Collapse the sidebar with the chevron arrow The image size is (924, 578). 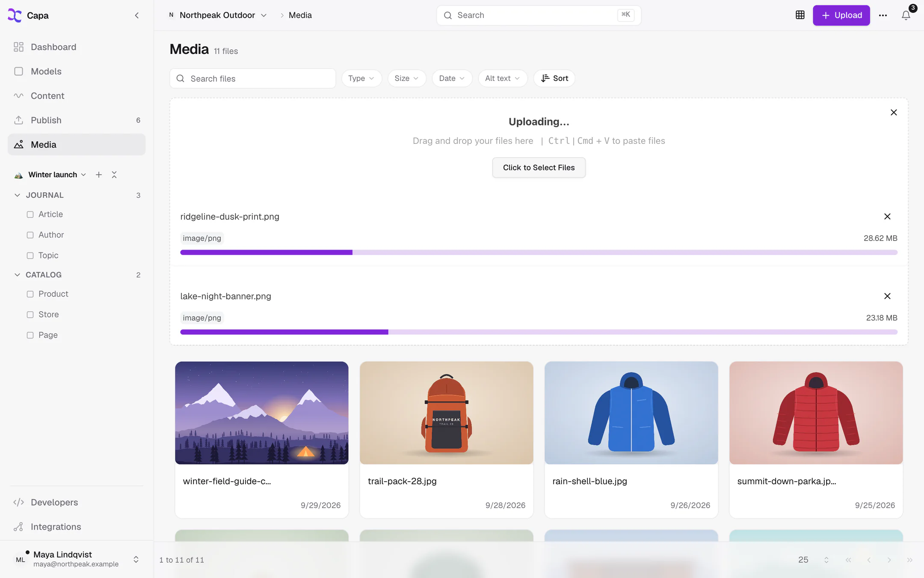137,15
